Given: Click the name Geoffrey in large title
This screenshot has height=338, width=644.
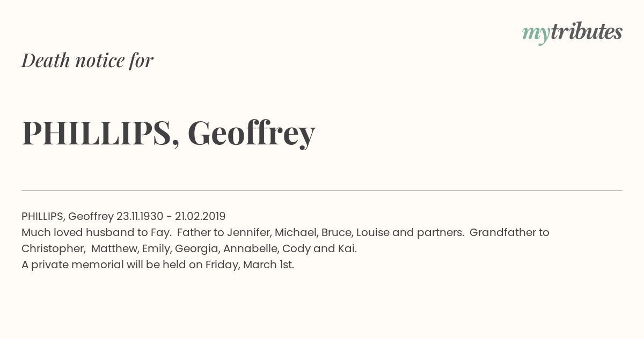Looking at the screenshot, I should pyautogui.click(x=251, y=133).
